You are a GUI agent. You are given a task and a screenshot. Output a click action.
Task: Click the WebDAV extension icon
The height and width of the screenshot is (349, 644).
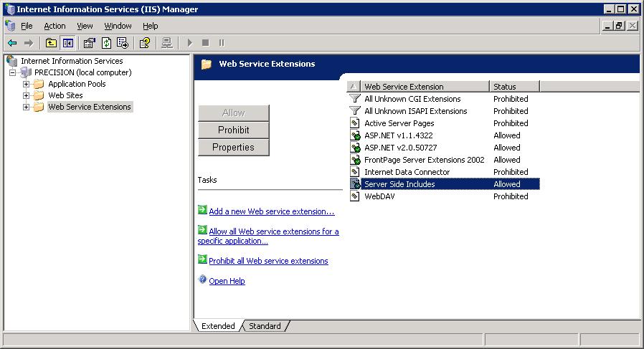[x=355, y=196]
